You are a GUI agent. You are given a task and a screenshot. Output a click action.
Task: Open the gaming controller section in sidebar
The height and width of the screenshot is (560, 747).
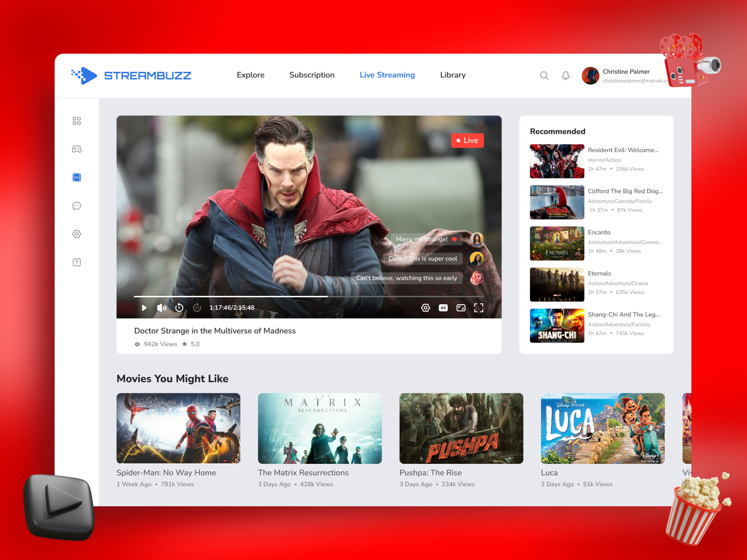77,149
